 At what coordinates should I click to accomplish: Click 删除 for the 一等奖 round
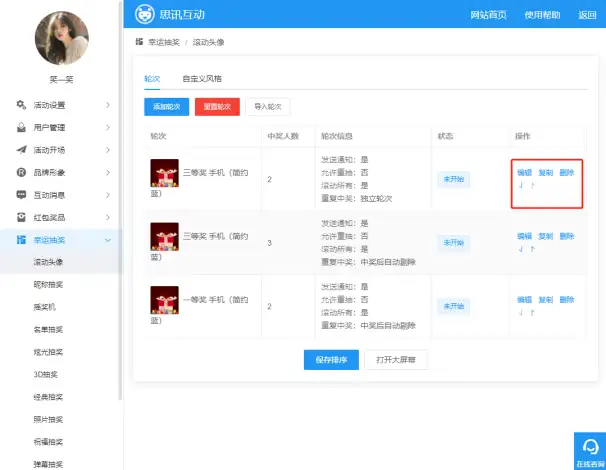567,300
